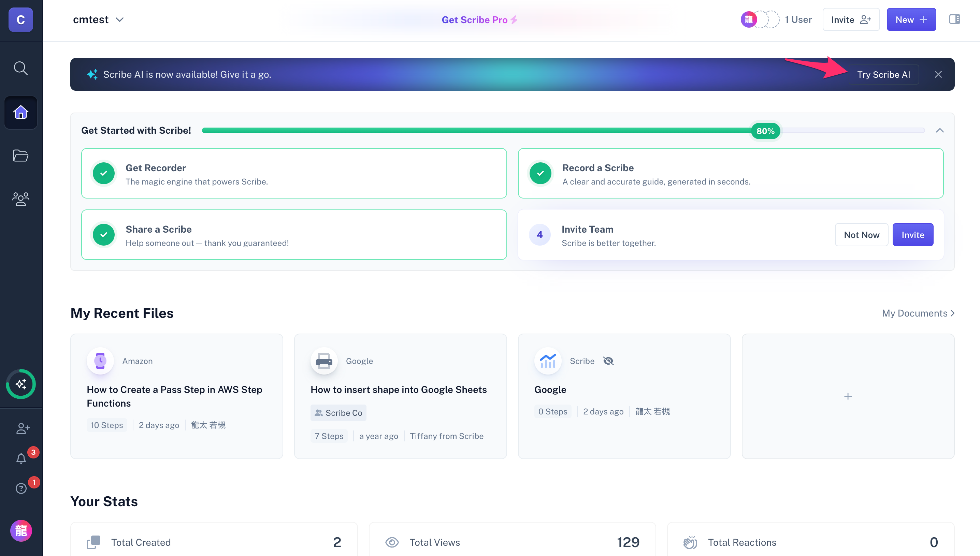Open the folder (documents) sidebar icon
This screenshot has width=980, height=556.
(x=20, y=156)
